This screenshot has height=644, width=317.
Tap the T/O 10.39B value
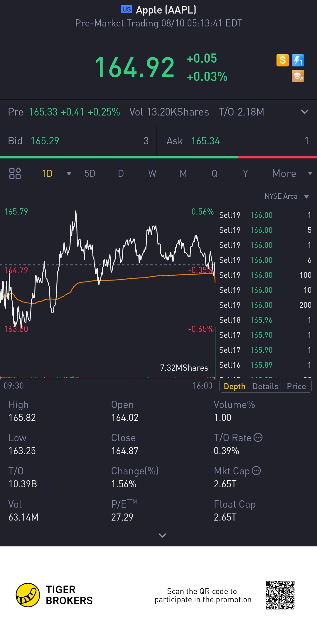(x=23, y=484)
